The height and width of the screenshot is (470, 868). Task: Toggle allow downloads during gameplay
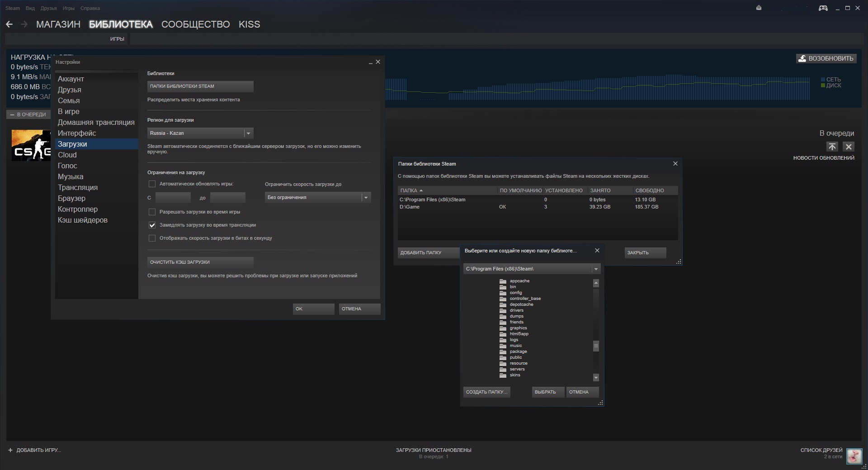pyautogui.click(x=152, y=212)
